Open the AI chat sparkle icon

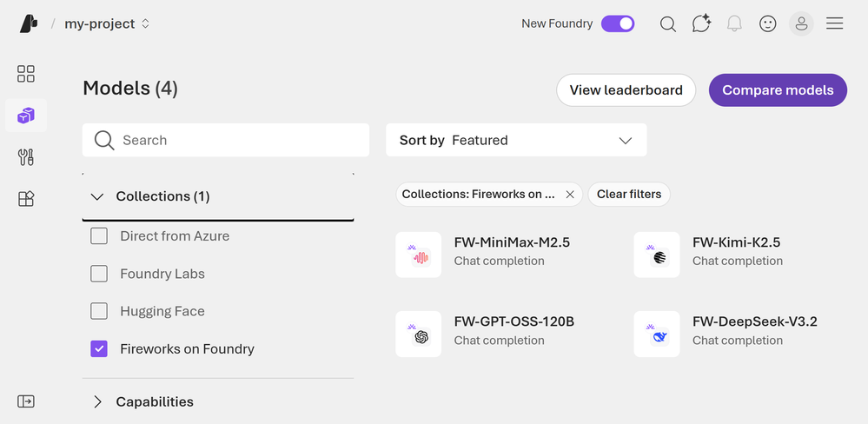pos(701,24)
